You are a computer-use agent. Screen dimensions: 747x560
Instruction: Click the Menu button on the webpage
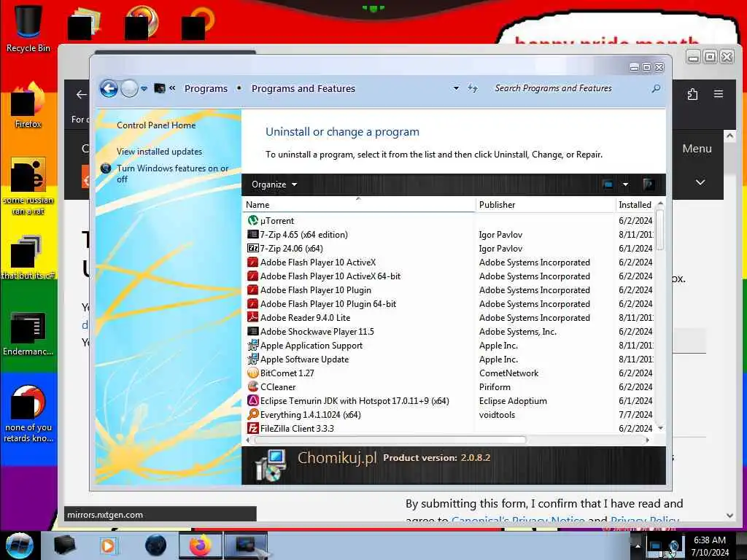(x=697, y=149)
